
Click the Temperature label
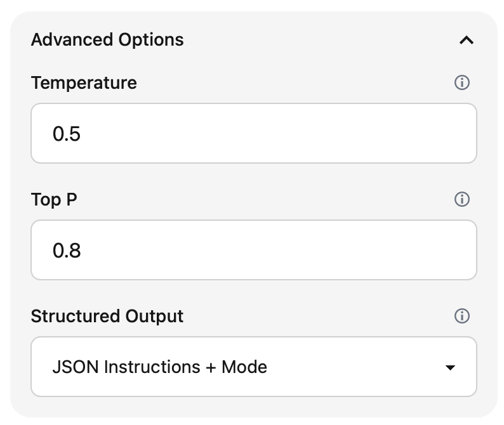tap(84, 82)
